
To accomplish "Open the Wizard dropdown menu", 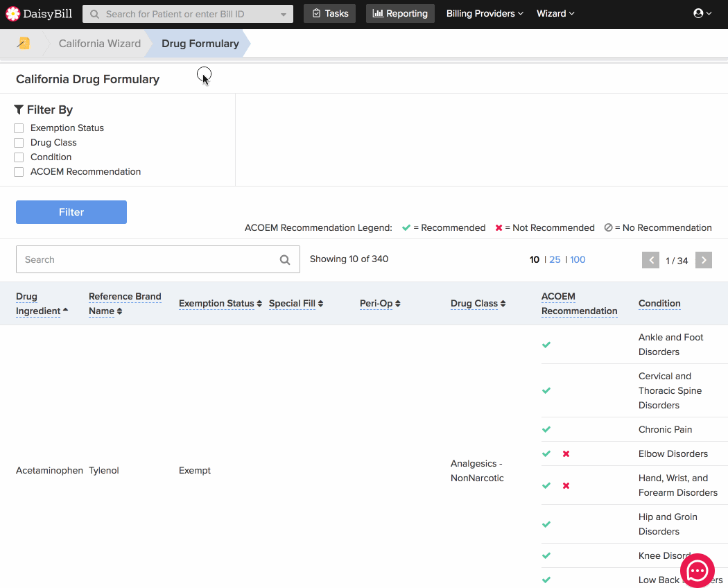I will 555,14.
